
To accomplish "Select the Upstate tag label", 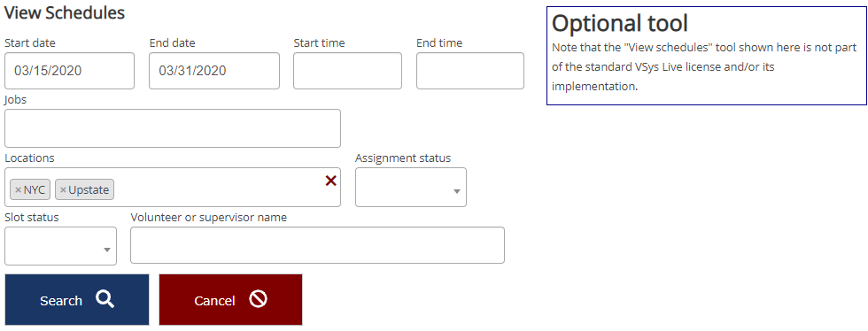I will point(89,190).
